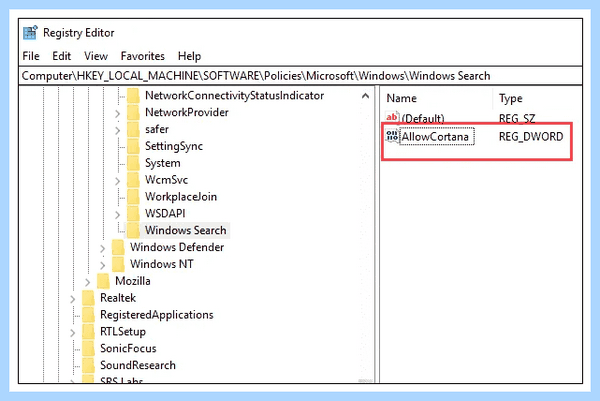
Task: Expand the Windows Defender key
Action: click(x=103, y=249)
